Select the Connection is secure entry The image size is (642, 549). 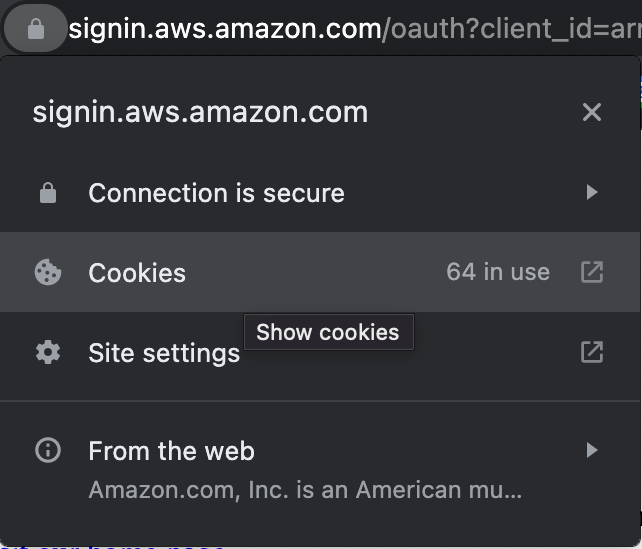click(x=216, y=193)
